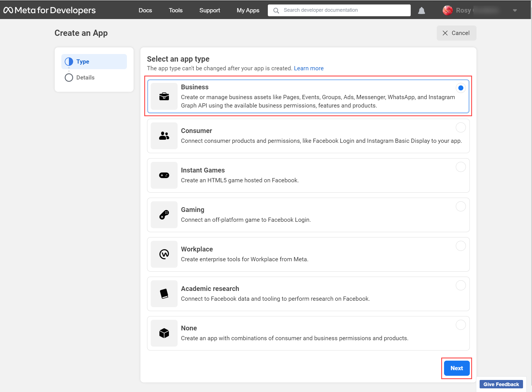Image resolution: width=532 pixels, height=392 pixels.
Task: Open the Learn more link
Action: coord(308,68)
